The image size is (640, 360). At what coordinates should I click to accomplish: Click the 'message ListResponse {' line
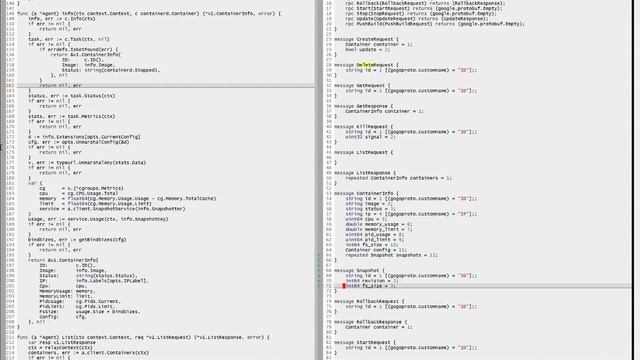click(365, 173)
